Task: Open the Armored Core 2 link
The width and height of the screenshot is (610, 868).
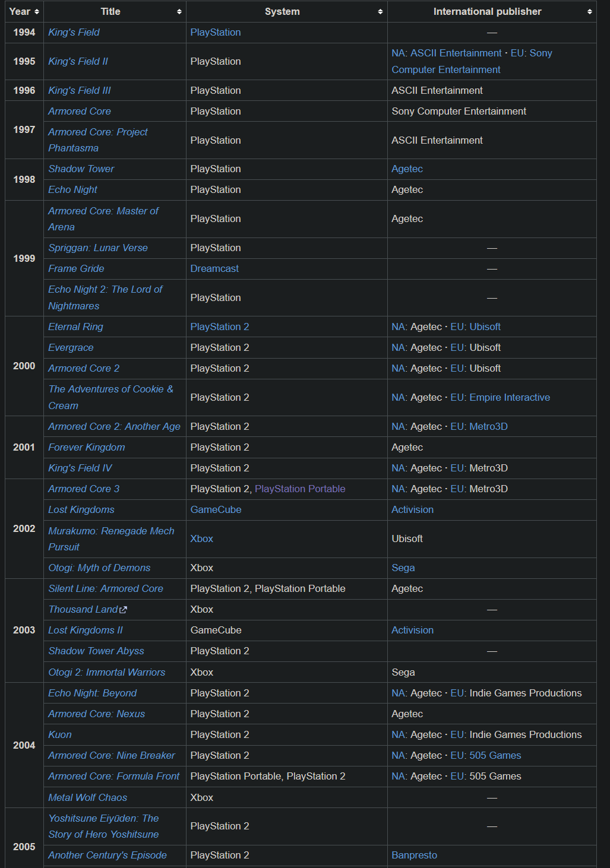Action: click(84, 368)
